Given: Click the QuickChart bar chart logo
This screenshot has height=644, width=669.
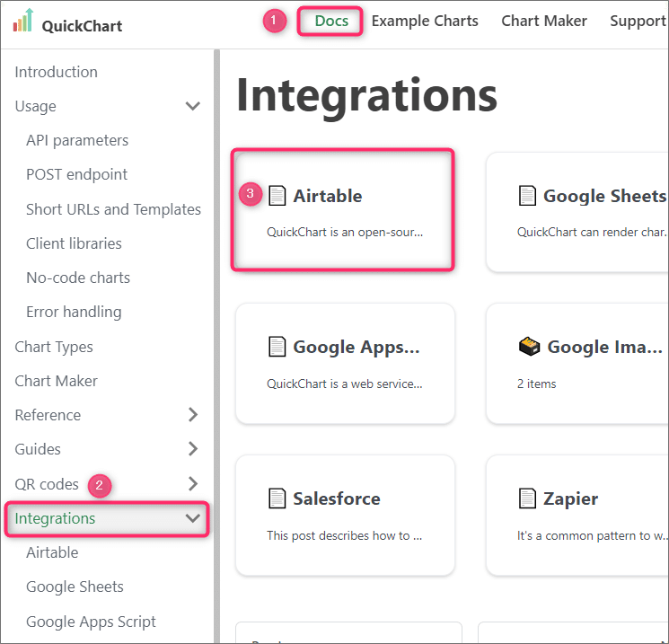Looking at the screenshot, I should [x=23, y=20].
